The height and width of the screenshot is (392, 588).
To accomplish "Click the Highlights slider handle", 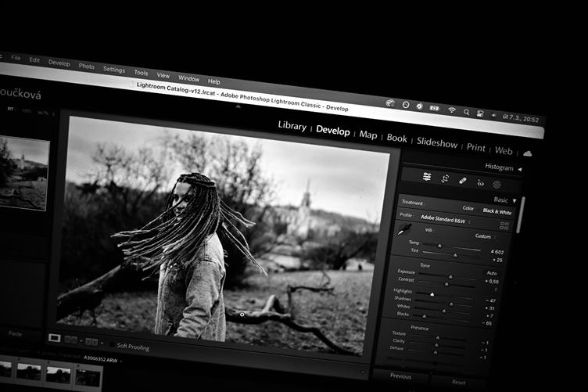I will click(432, 294).
